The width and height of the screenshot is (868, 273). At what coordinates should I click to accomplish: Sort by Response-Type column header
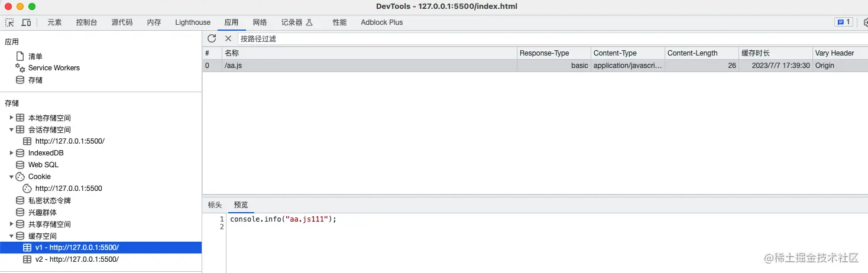pyautogui.click(x=554, y=53)
